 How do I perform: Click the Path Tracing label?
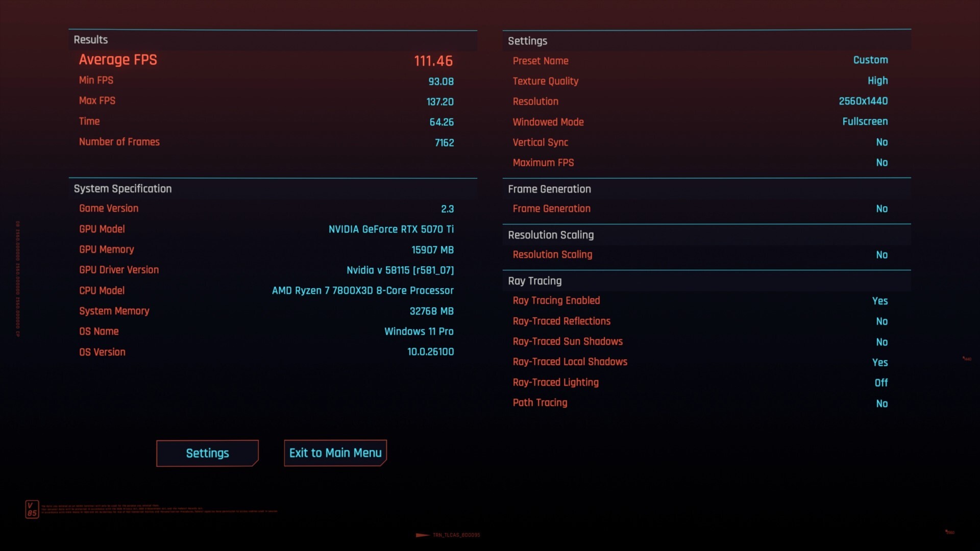540,403
